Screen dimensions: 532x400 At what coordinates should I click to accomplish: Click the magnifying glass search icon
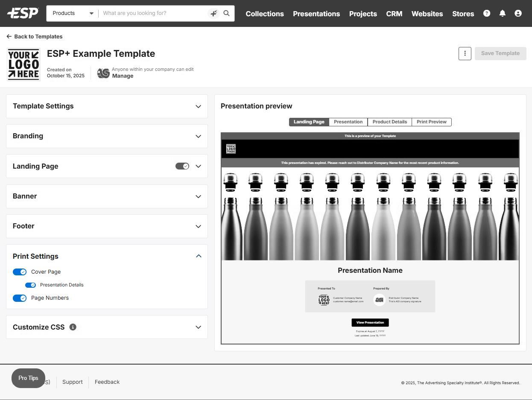pos(227,13)
